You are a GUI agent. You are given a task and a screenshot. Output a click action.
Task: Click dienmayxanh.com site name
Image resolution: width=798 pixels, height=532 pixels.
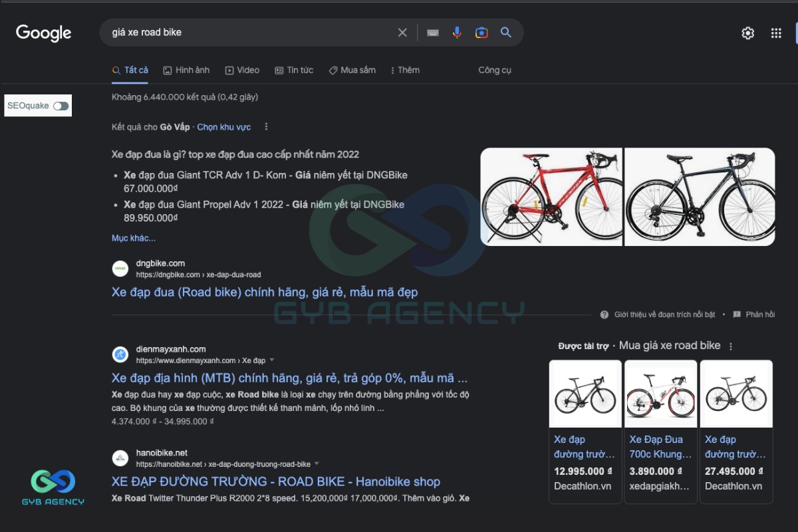[171, 349]
